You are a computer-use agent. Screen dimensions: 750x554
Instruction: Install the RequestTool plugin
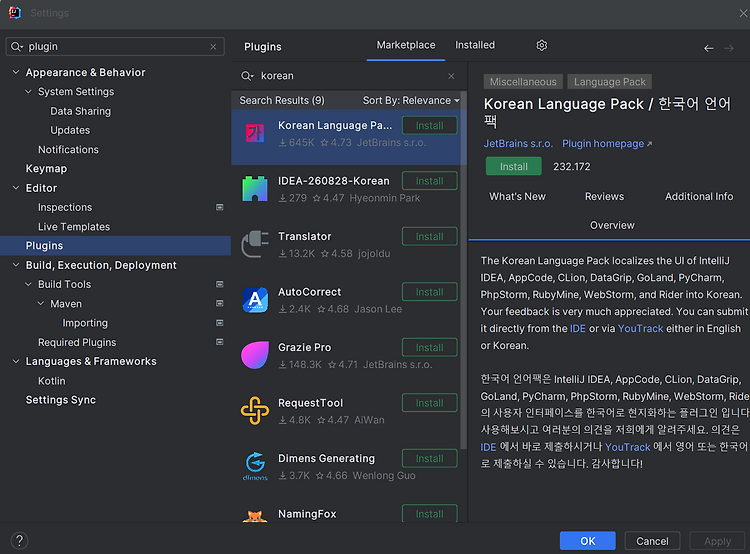click(x=430, y=403)
